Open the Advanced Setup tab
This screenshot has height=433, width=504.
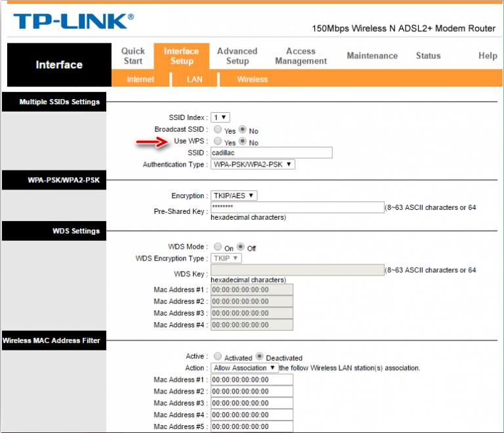tap(237, 56)
